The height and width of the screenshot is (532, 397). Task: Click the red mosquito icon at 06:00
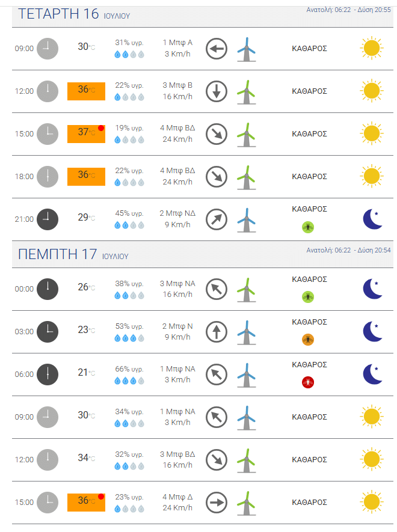tap(308, 382)
